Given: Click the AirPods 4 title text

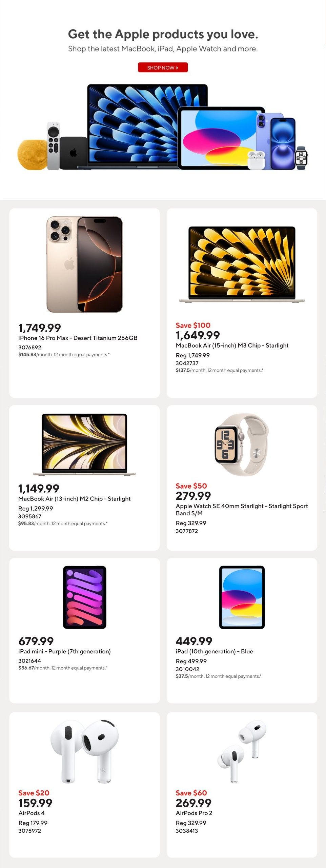Looking at the screenshot, I should (32, 813).
